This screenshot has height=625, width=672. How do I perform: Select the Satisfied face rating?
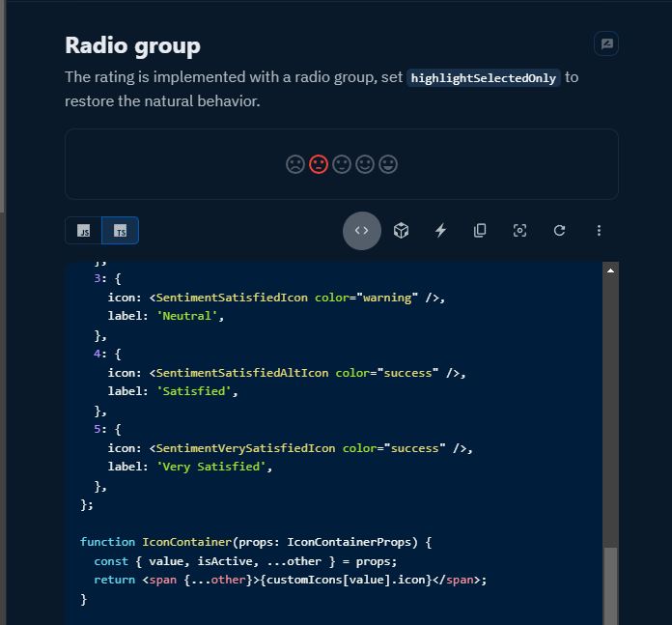click(365, 164)
